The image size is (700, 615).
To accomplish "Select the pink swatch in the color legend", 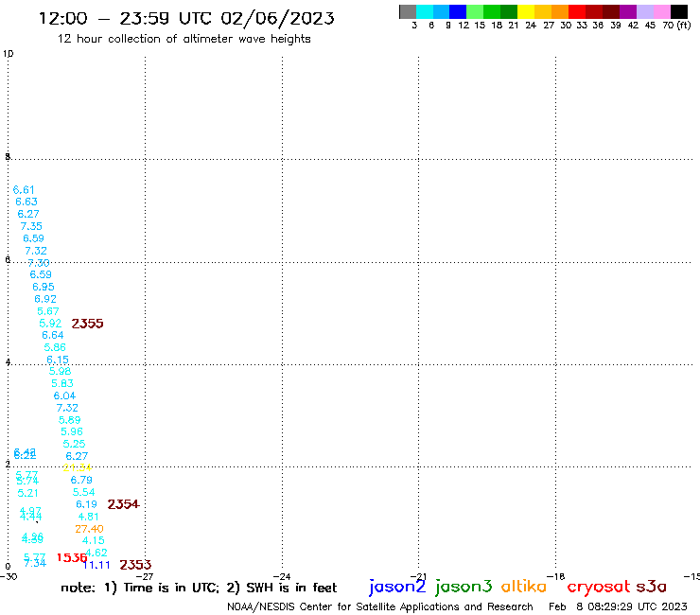I will (662, 11).
